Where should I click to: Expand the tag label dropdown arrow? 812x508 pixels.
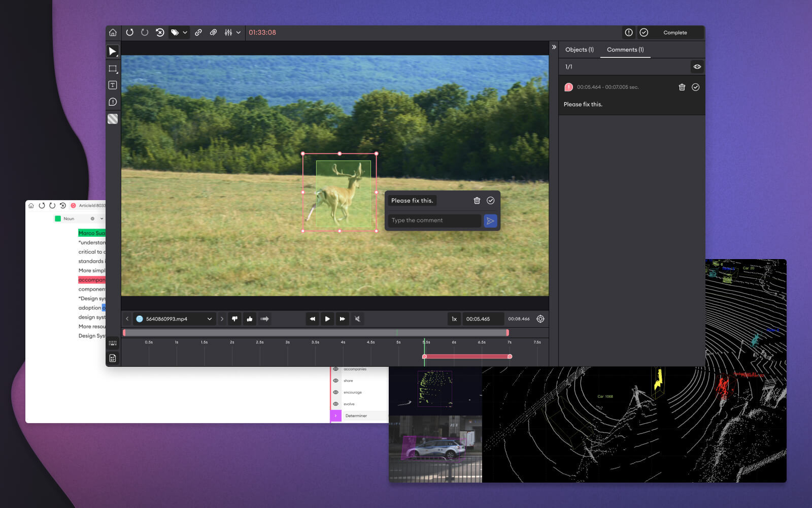[x=185, y=33]
